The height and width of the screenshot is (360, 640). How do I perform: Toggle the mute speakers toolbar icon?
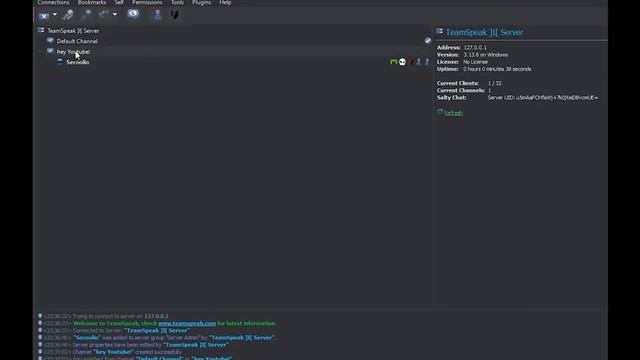[86, 15]
